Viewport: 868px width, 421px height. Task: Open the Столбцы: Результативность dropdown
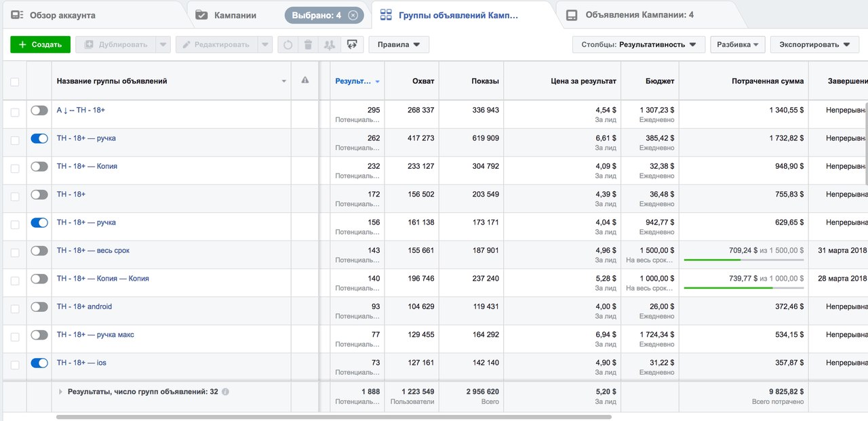[639, 45]
